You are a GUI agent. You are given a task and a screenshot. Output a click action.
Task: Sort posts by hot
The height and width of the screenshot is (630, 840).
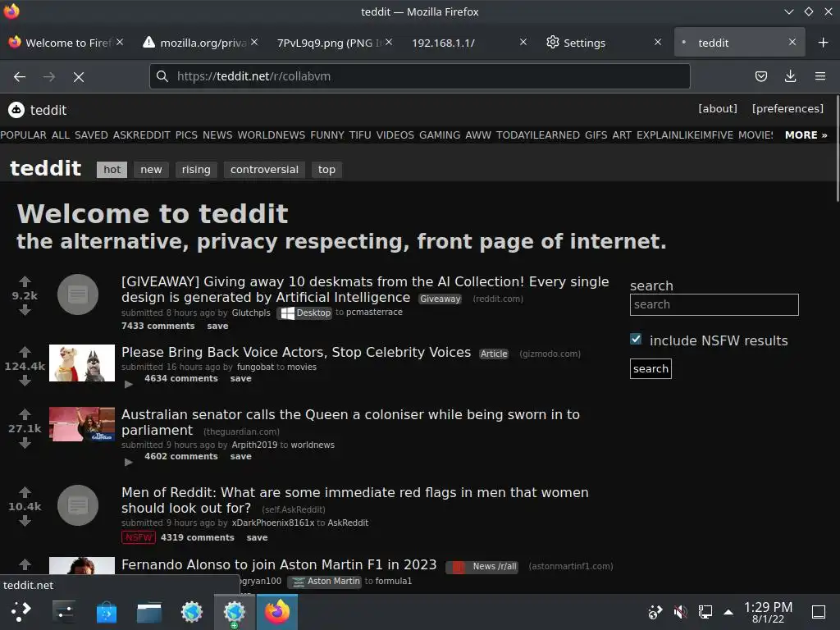click(112, 169)
